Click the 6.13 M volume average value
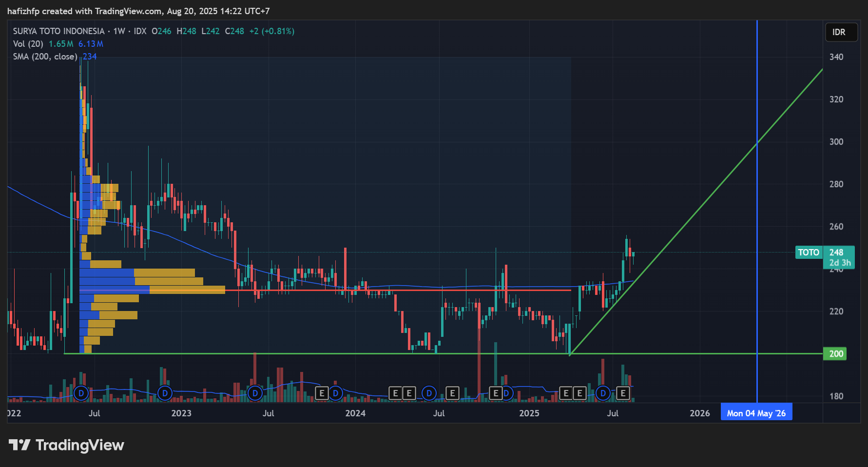This screenshot has width=868, height=467. 91,44
